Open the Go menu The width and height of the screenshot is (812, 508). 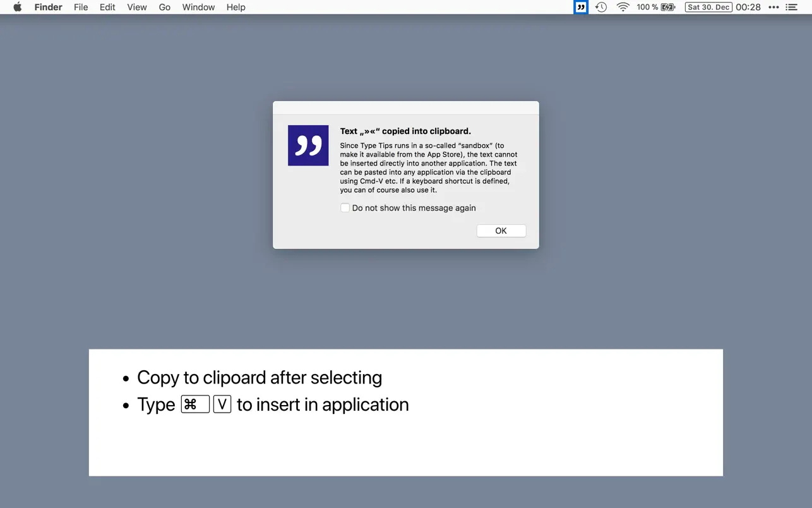point(164,7)
